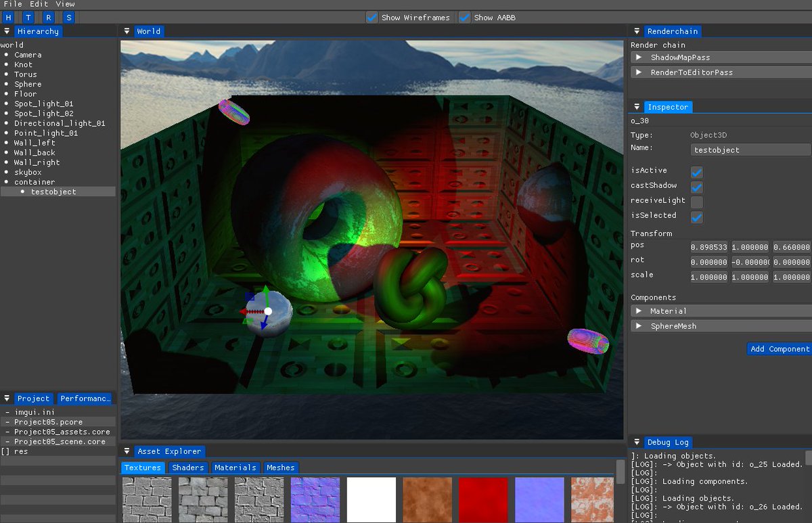The image size is (812, 523).
Task: Open the View menu
Action: point(65,4)
